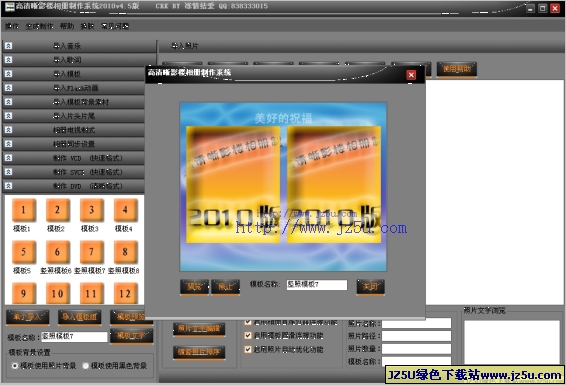Select the orange template 1 icon
Image resolution: width=566 pixels, height=385 pixels.
[x=23, y=210]
